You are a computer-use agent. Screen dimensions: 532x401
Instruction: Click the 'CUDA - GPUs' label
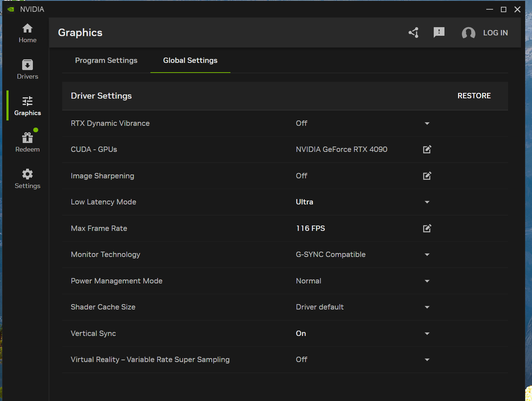[94, 149]
